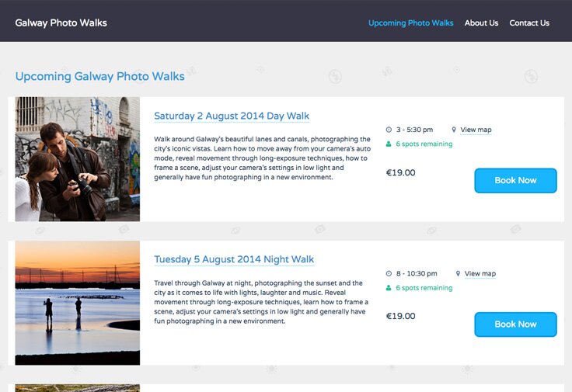Open Tuesday 5 August 2014 Night Walk title
This screenshot has height=392, width=572.
234,260
